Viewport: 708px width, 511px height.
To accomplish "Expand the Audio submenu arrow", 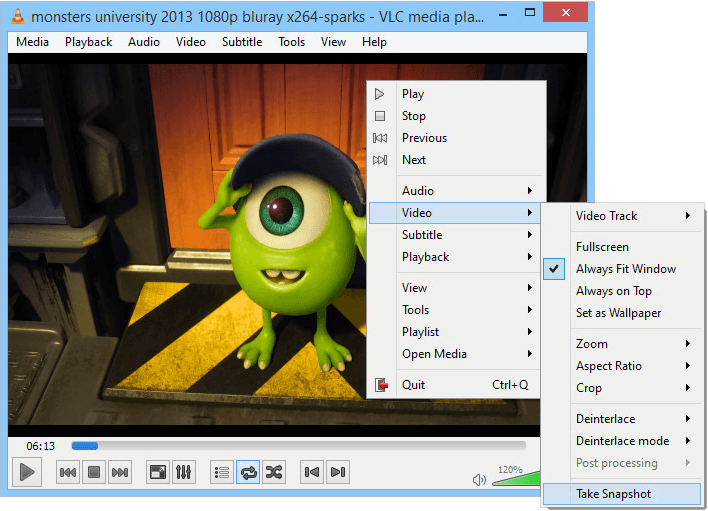I will pyautogui.click(x=530, y=190).
